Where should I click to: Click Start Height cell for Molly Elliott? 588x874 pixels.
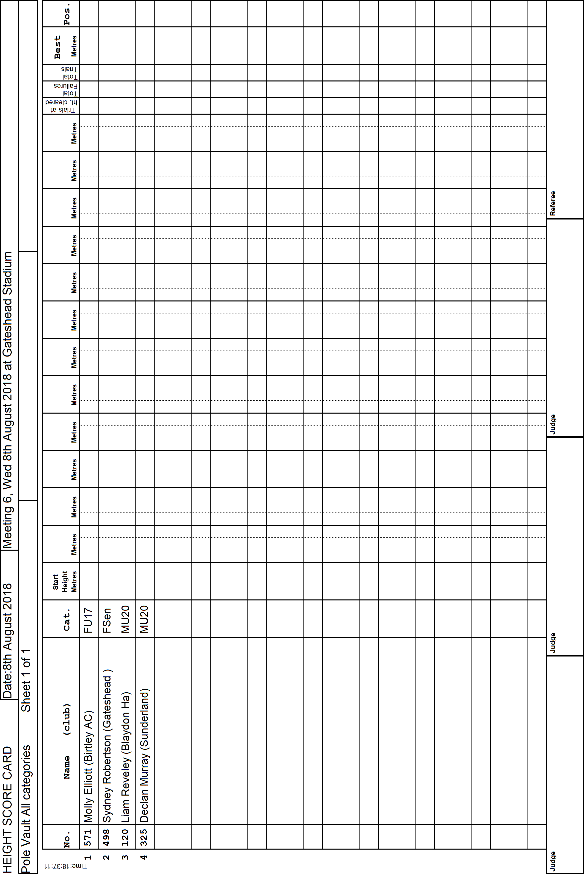pos(89,581)
